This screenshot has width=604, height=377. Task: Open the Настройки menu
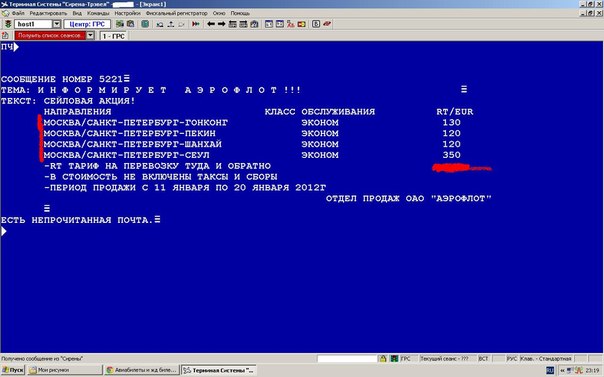tap(128, 13)
